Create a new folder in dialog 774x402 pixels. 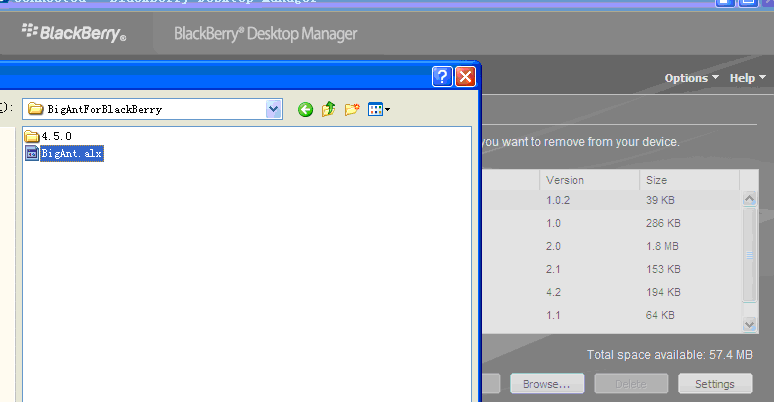coord(352,109)
